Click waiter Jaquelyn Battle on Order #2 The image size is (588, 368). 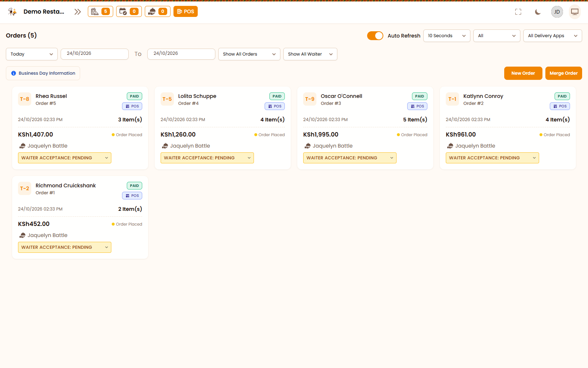click(x=475, y=146)
